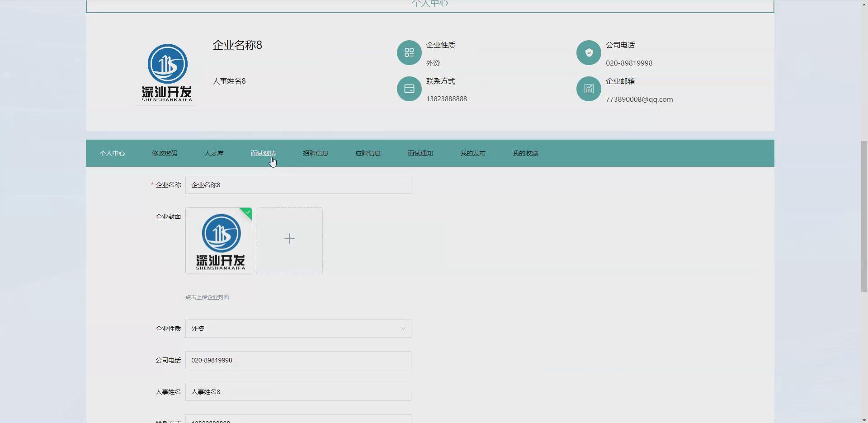Focus the 公司电话 input field

pyautogui.click(x=298, y=360)
